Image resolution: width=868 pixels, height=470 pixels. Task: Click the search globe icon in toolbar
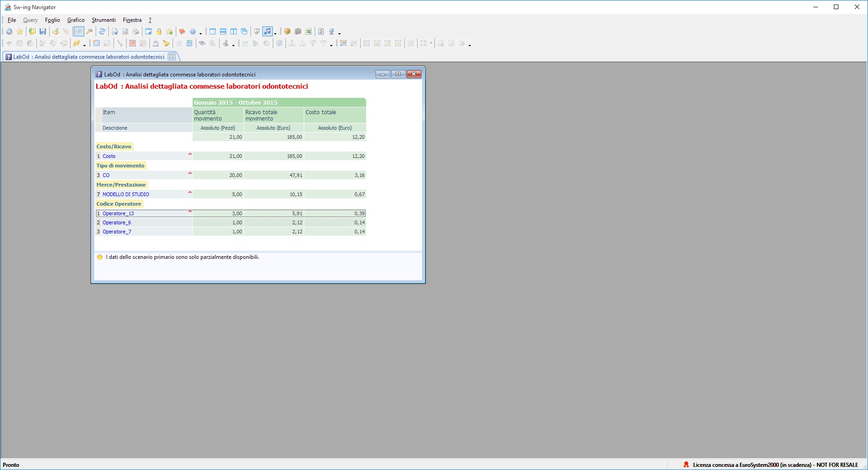[x=9, y=31]
